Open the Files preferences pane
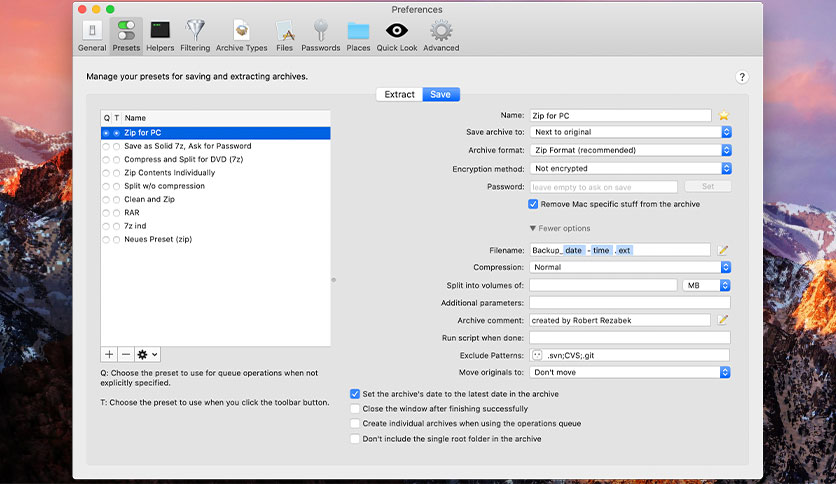Image resolution: width=836 pixels, height=484 pixels. (x=285, y=36)
